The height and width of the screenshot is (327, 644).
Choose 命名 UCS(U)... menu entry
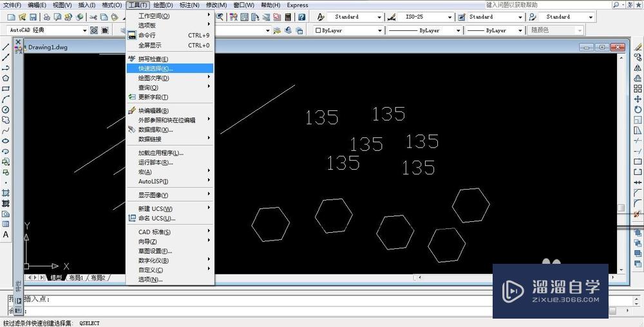tap(170, 219)
